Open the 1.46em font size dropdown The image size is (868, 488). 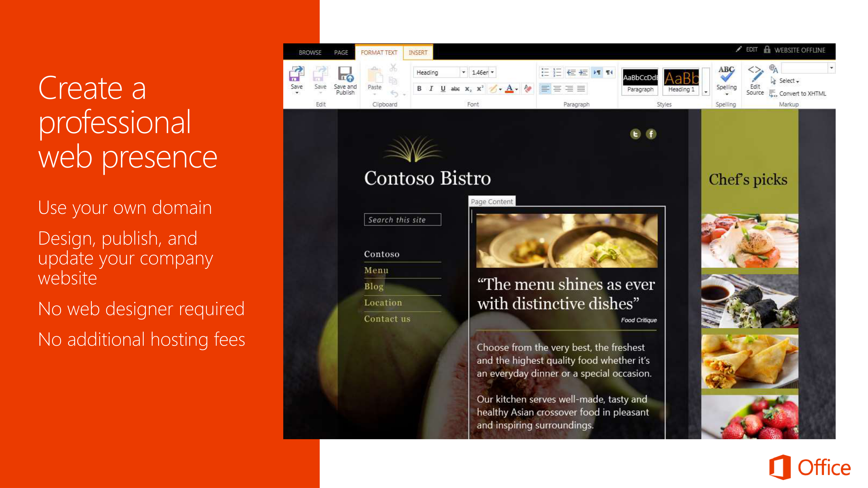[492, 72]
